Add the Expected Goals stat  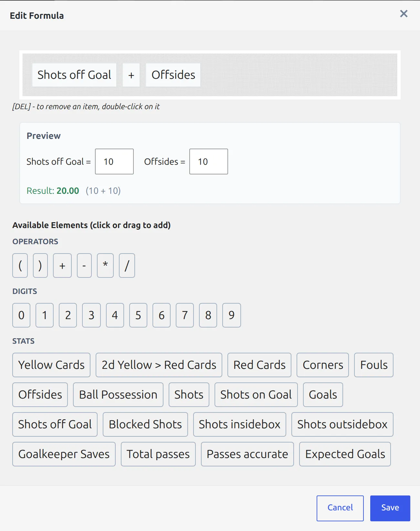point(345,454)
